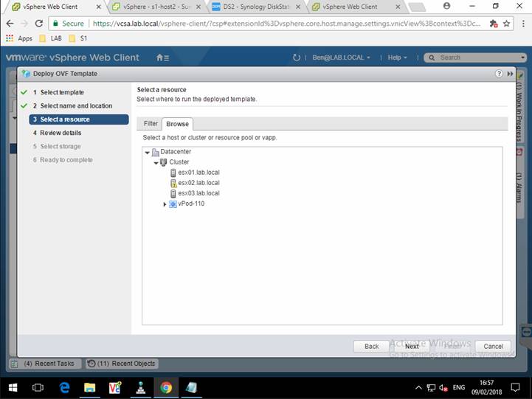Select esx01.lab.local host
The height and width of the screenshot is (399, 532).
[198, 173]
